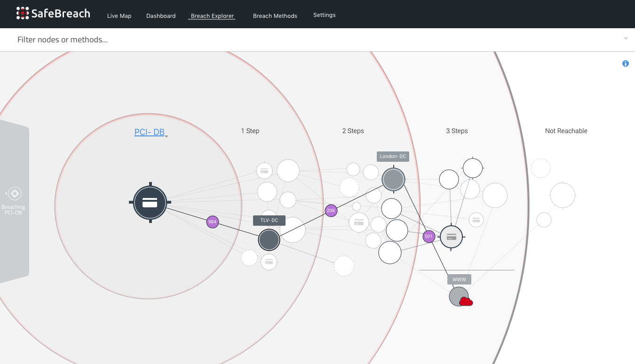The image size is (635, 364).
Task: Go to Settings in the top navigation
Action: [x=325, y=15]
